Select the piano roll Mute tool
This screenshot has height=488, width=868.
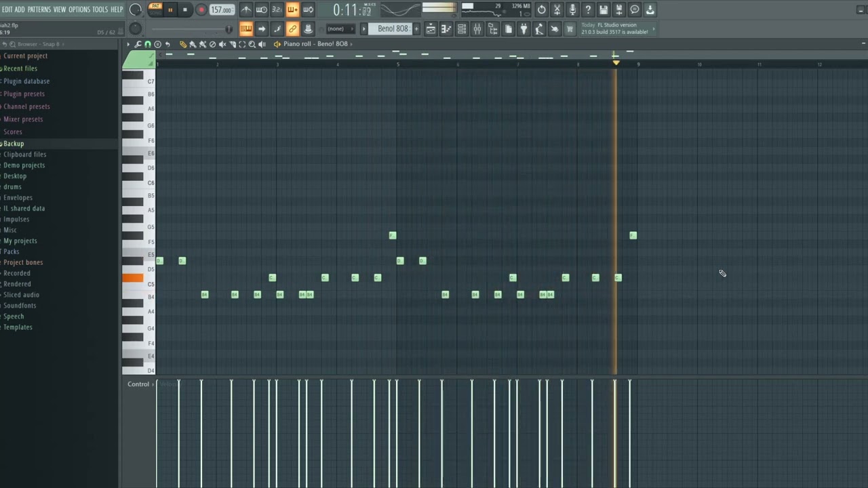[222, 44]
